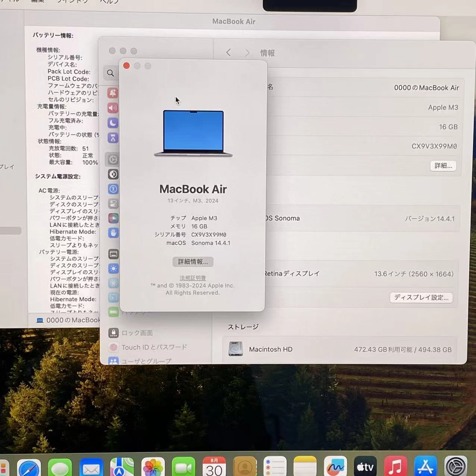This screenshot has height=476, width=476.
Task: Open Photos from the Dock
Action: pos(153,467)
